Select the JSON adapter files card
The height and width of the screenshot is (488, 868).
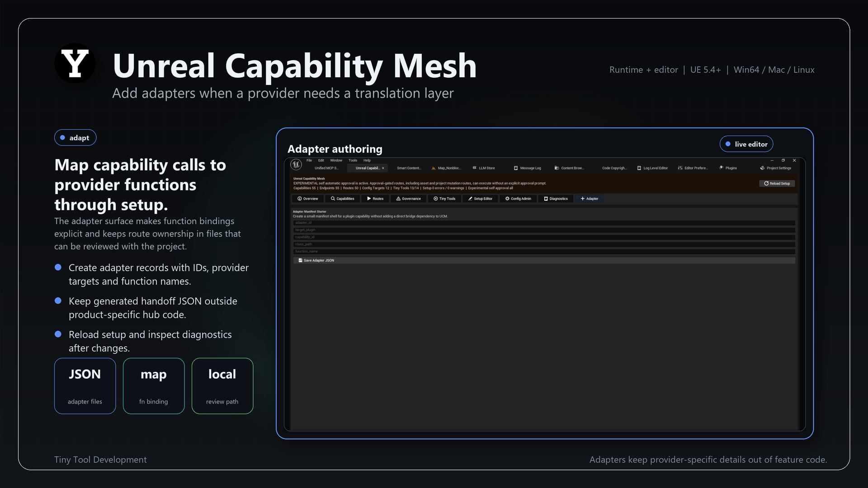tap(85, 386)
